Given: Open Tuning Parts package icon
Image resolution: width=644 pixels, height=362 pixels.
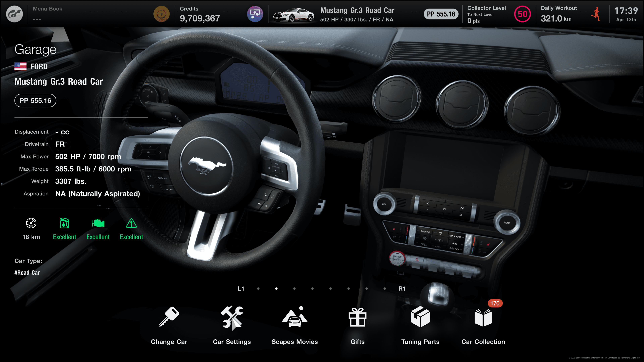Looking at the screenshot, I should (420, 317).
